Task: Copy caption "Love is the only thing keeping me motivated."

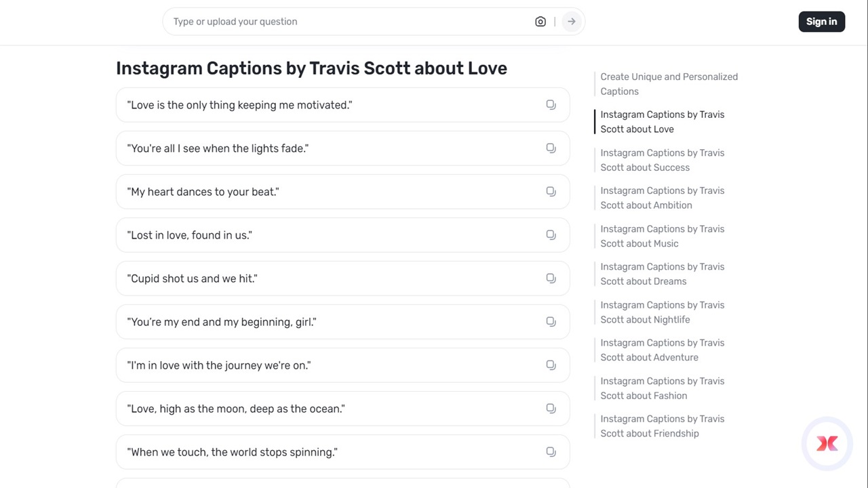Action: 551,105
